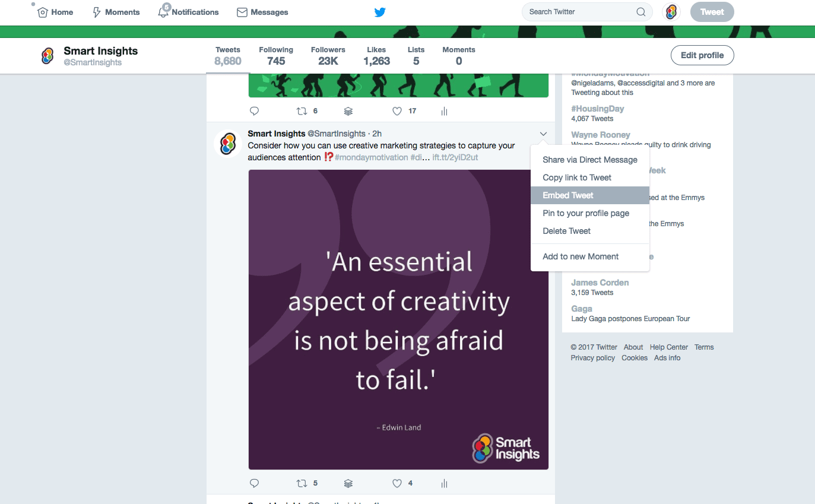The height and width of the screenshot is (504, 815).
Task: Reply to the Edwin Land quote tweet
Action: 254,483
